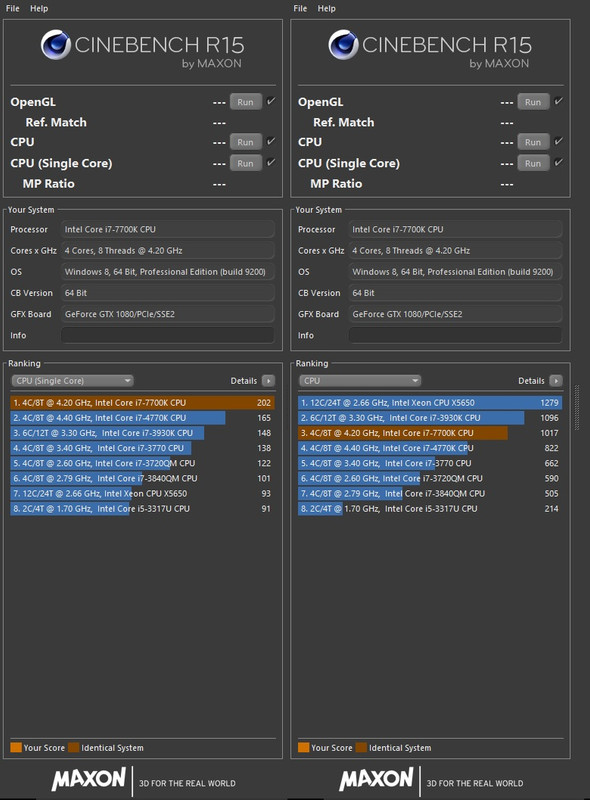Screen dimensions: 590x800
Task: Click Cores x GHz field in right window
Action: pos(456,251)
